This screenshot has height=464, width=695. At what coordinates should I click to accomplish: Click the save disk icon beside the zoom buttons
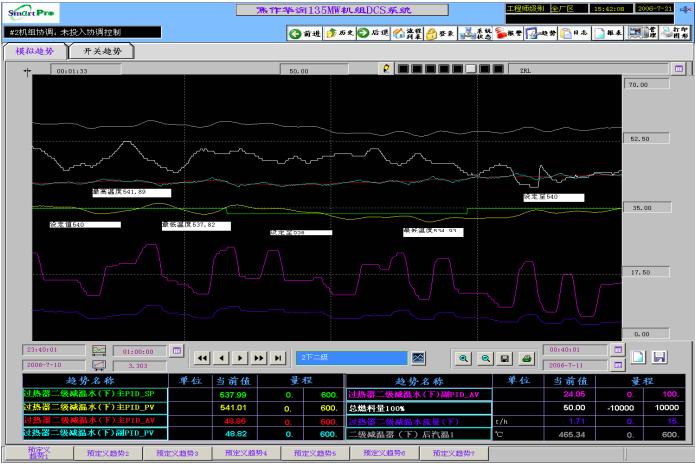(506, 357)
